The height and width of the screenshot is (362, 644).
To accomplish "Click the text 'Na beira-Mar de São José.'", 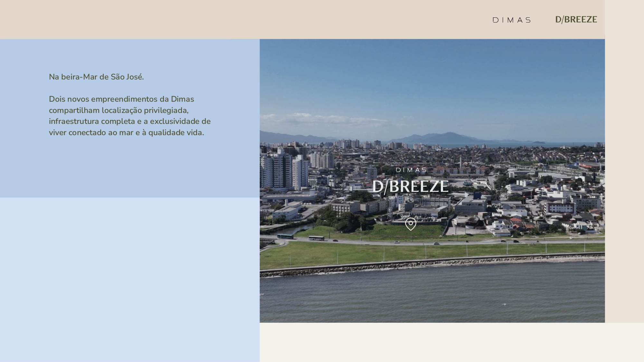I will [96, 77].
